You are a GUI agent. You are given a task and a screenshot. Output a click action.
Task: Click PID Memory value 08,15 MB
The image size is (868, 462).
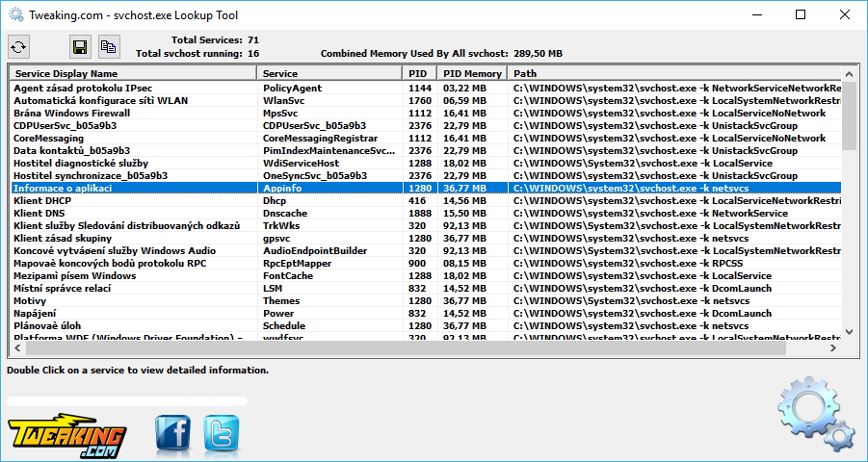(x=464, y=264)
